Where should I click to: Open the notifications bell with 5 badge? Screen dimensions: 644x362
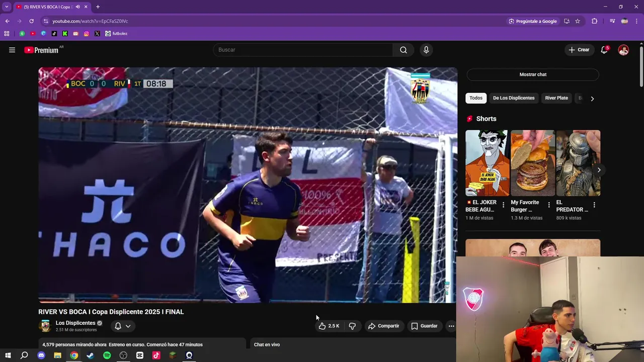click(604, 50)
